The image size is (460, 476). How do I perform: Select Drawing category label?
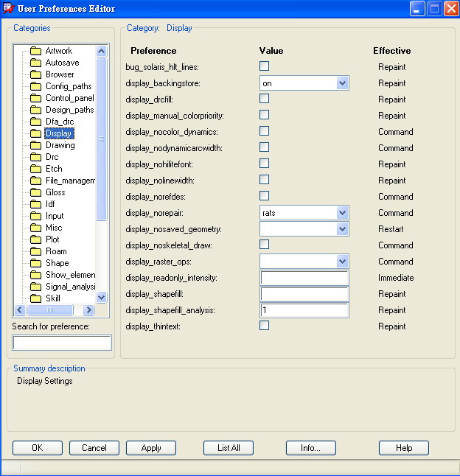click(x=60, y=145)
